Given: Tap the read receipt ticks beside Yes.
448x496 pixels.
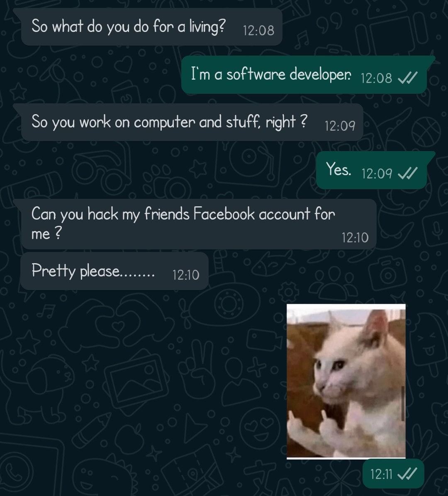Looking at the screenshot, I should click(x=407, y=173).
